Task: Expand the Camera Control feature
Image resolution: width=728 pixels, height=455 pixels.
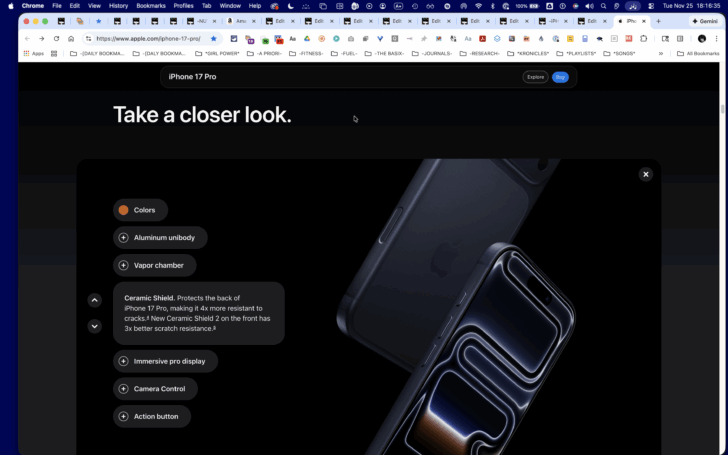Action: tap(155, 389)
